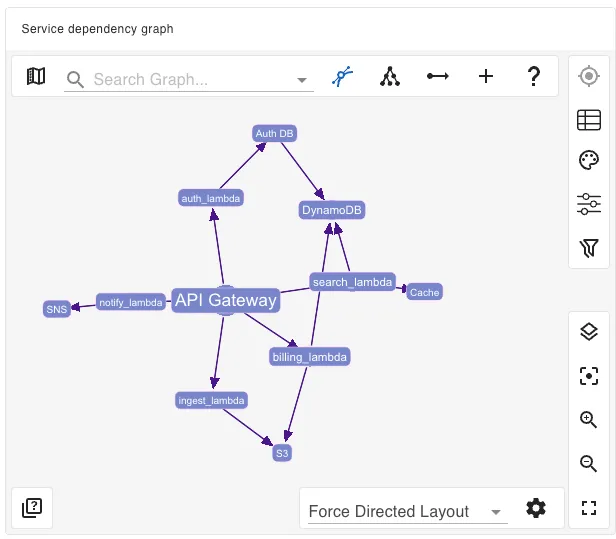616x539 pixels.
Task: Toggle the blue curved edge style icon
Action: [342, 76]
